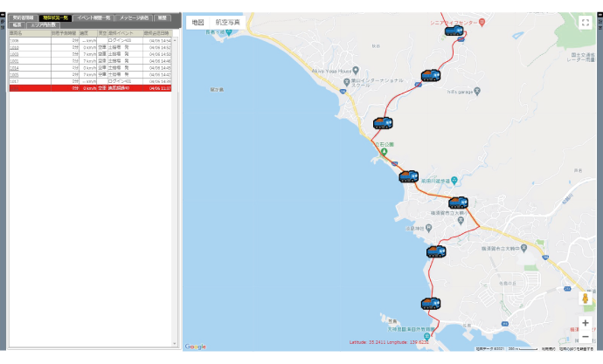Click the Street View pegman icon
The height and width of the screenshot is (364, 603).
pyautogui.click(x=585, y=299)
